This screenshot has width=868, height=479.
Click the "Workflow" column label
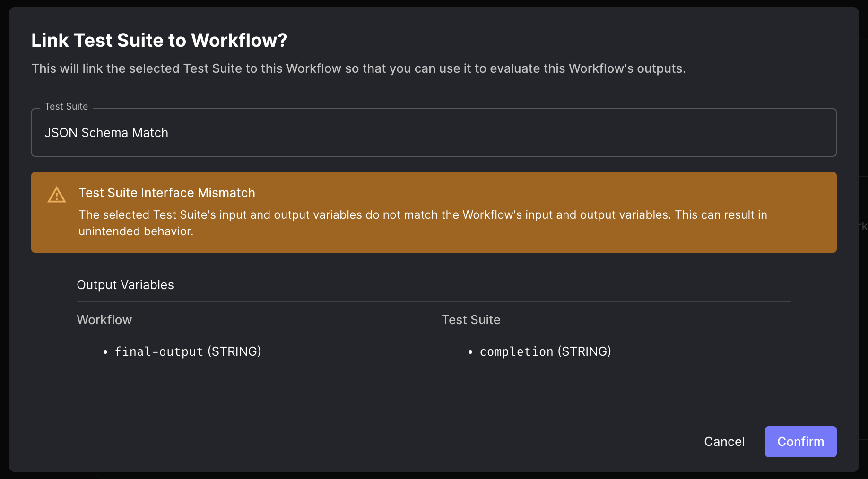click(x=104, y=320)
